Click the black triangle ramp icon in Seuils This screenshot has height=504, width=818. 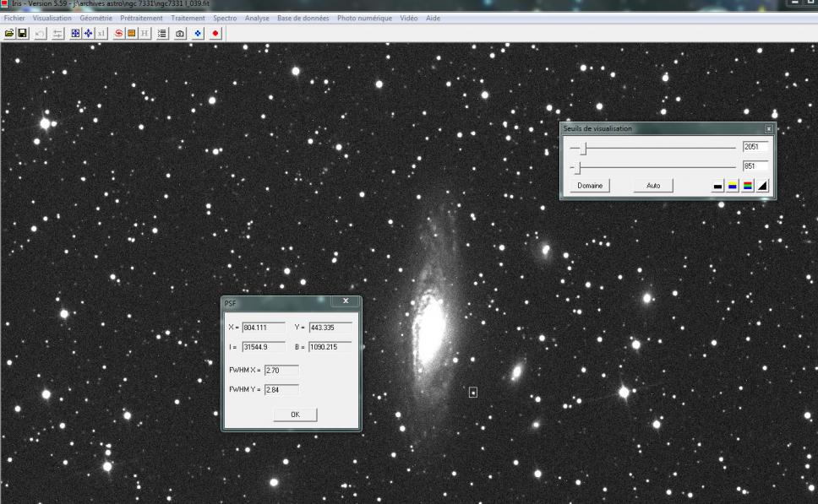tap(763, 186)
